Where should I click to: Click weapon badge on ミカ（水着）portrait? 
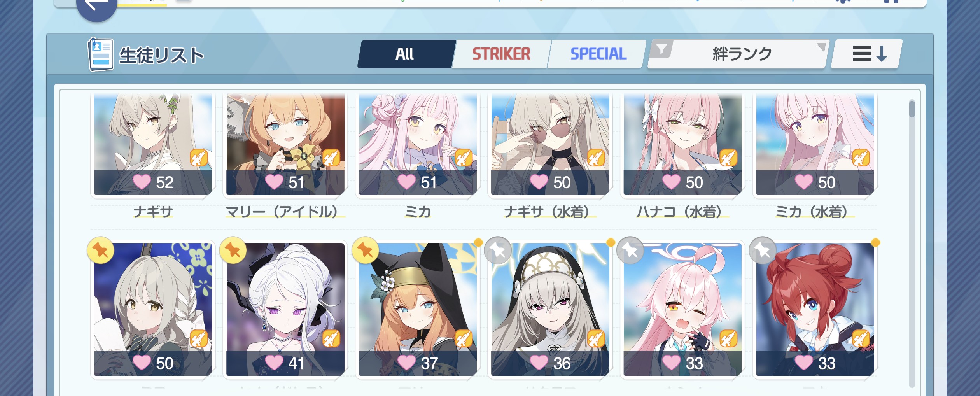pos(861,158)
